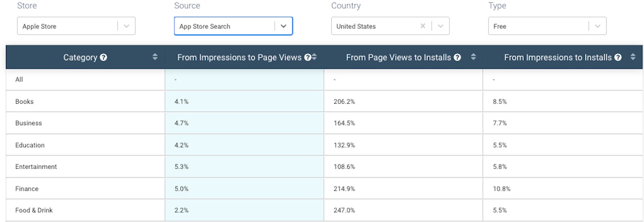Expand the Type dropdown showing Free
The width and height of the screenshot is (644, 222).
tap(547, 26)
